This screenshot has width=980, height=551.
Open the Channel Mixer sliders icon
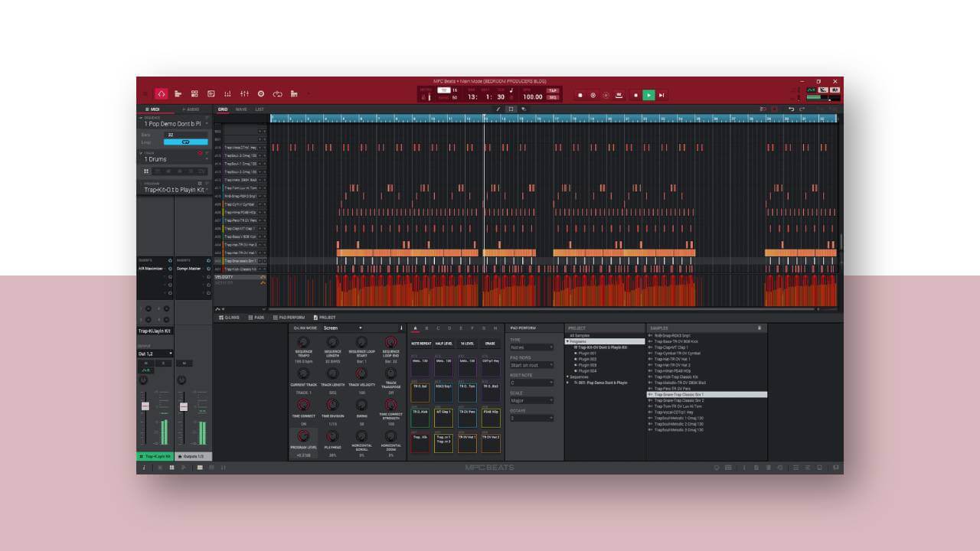[244, 94]
